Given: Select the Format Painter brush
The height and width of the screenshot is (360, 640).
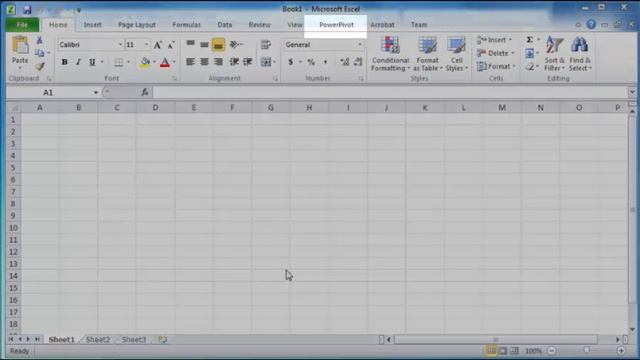Looking at the screenshot, I should tap(40, 66).
